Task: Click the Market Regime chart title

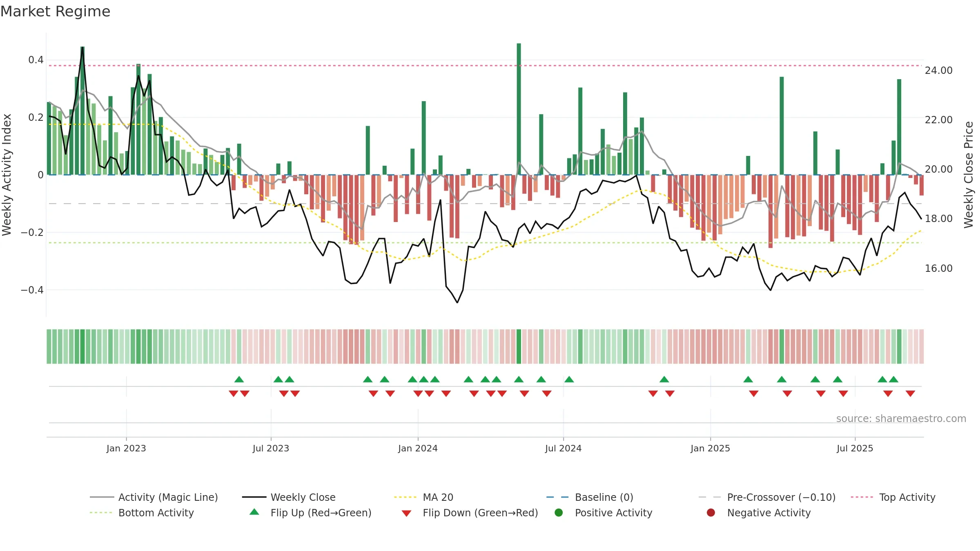Action: pyautogui.click(x=55, y=11)
